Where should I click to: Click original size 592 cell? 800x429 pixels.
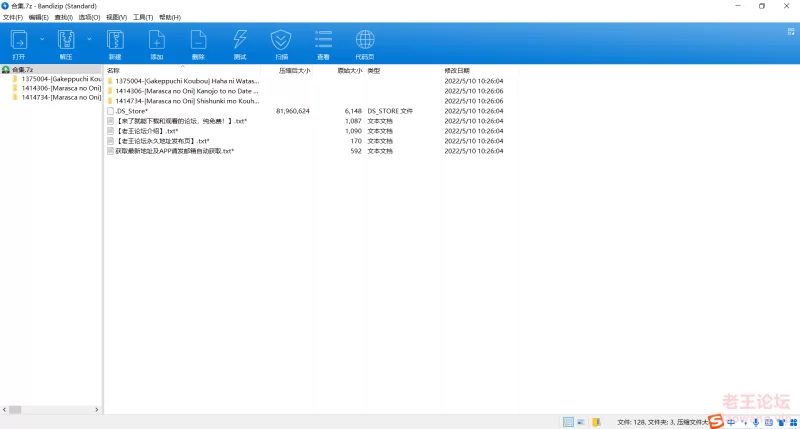point(356,151)
